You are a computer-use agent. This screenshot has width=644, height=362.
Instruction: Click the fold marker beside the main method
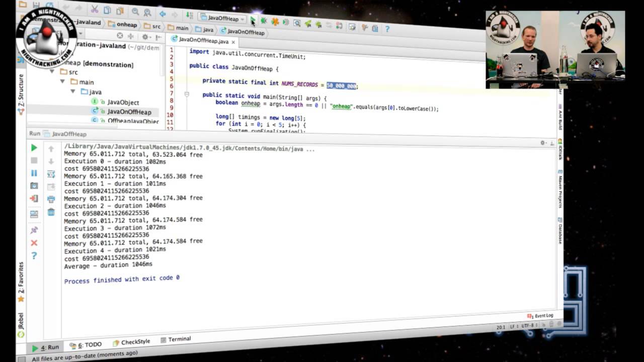click(186, 94)
